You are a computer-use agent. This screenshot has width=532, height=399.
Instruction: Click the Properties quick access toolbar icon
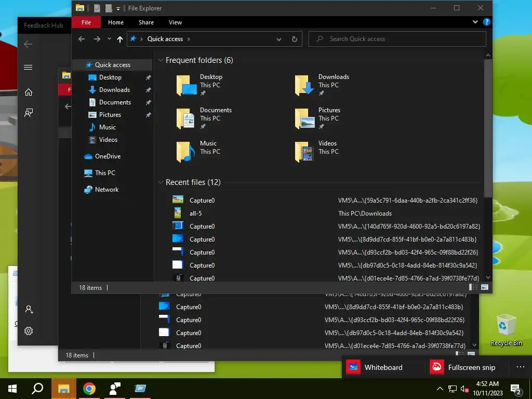tap(97, 8)
